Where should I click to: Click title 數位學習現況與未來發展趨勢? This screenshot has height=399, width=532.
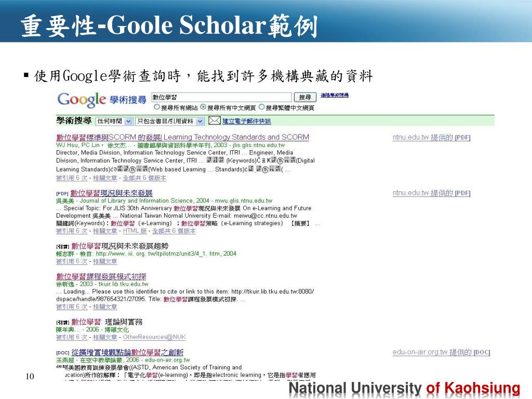[120, 246]
